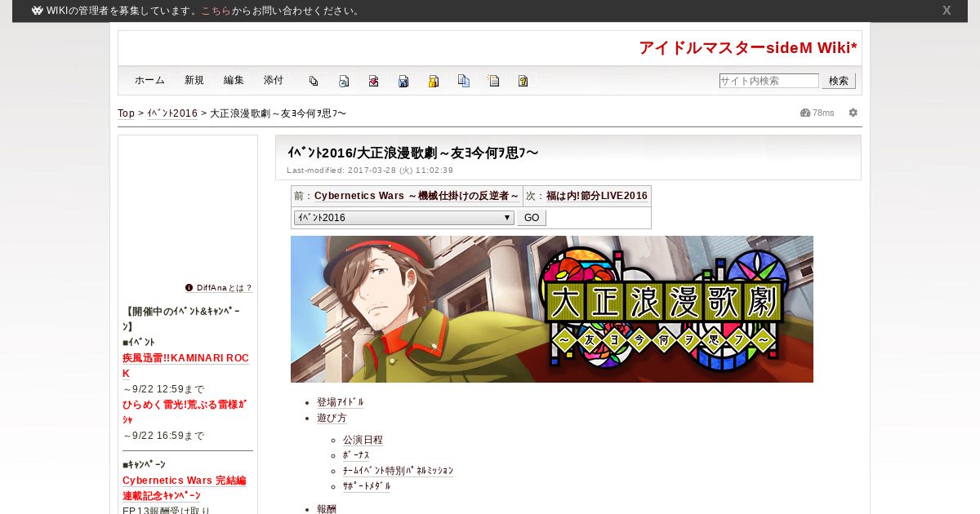
Task: Click the 78ms load time text
Action: pos(823,113)
